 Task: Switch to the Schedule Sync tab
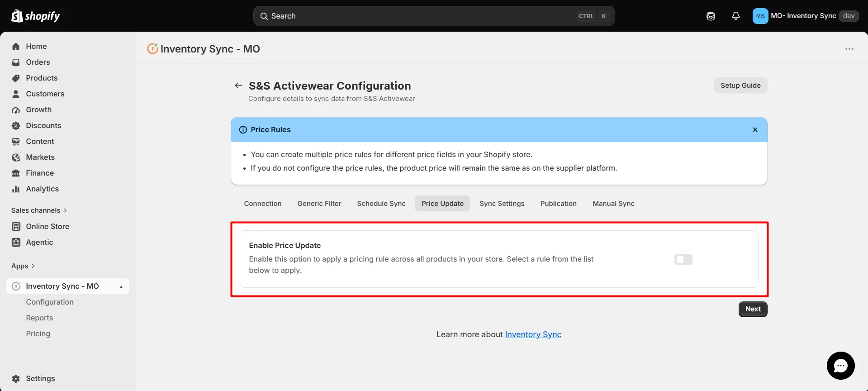pos(381,204)
